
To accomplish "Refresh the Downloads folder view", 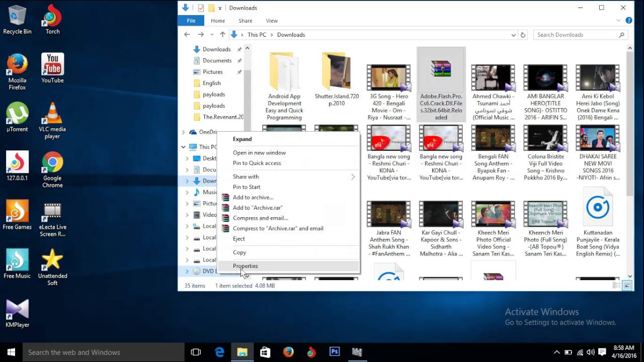I will [523, 35].
